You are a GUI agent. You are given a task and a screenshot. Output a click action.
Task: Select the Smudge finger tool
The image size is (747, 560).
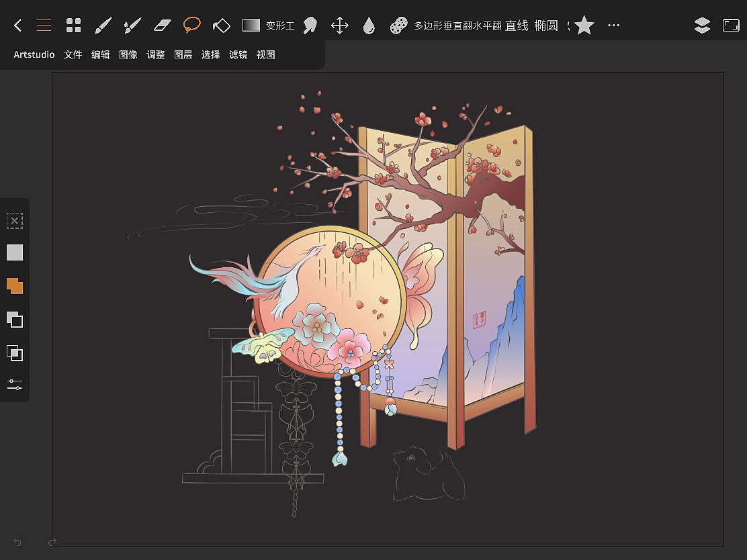coord(310,26)
